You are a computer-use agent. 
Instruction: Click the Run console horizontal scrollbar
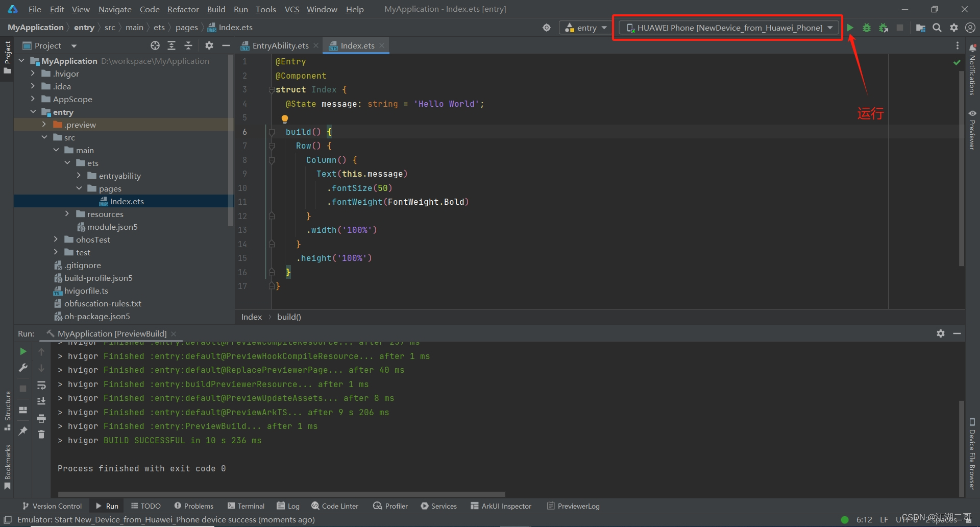(x=281, y=494)
